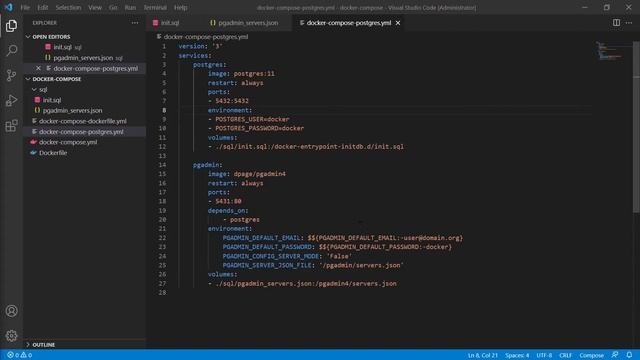Image resolution: width=640 pixels, height=360 pixels.
Task: Close docker-compose-postgres.yml in Open Editors
Action: pos(38,68)
